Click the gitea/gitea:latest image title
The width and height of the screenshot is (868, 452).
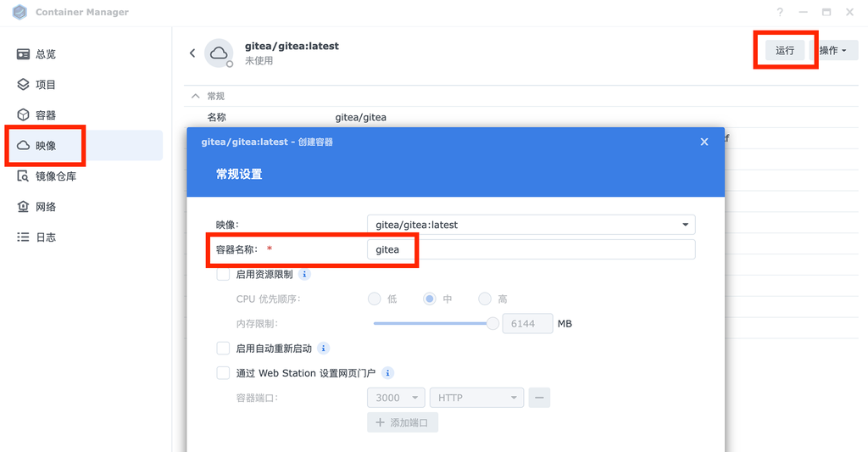(x=292, y=46)
